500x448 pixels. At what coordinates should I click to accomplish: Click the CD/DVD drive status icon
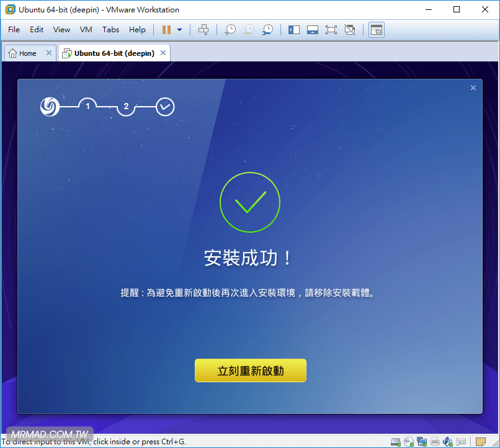pyautogui.click(x=409, y=442)
